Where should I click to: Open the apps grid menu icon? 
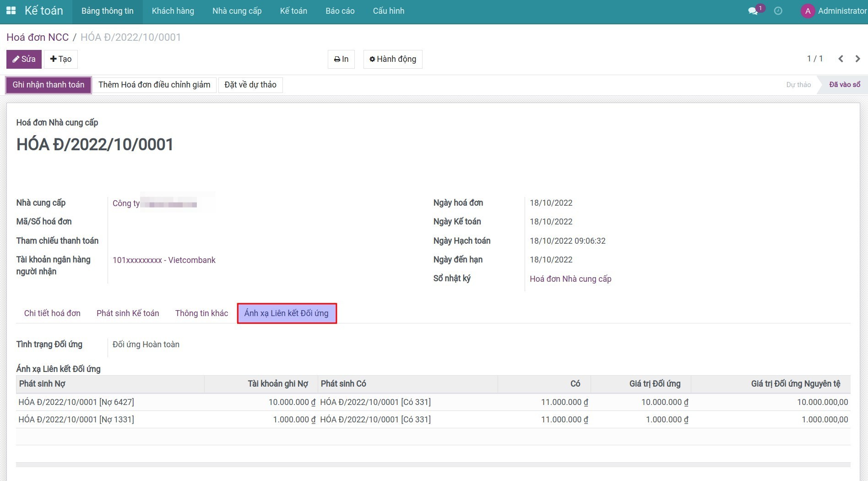pos(11,11)
